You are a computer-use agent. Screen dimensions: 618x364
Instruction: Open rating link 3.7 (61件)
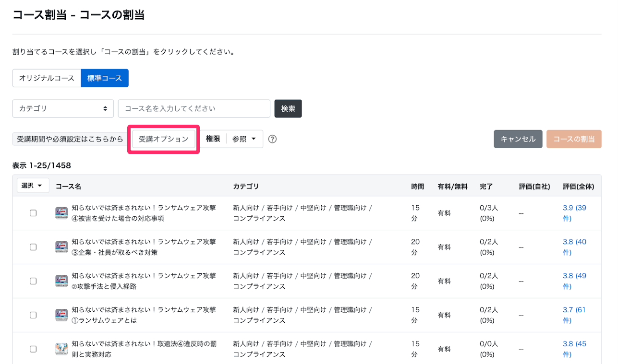point(574,315)
